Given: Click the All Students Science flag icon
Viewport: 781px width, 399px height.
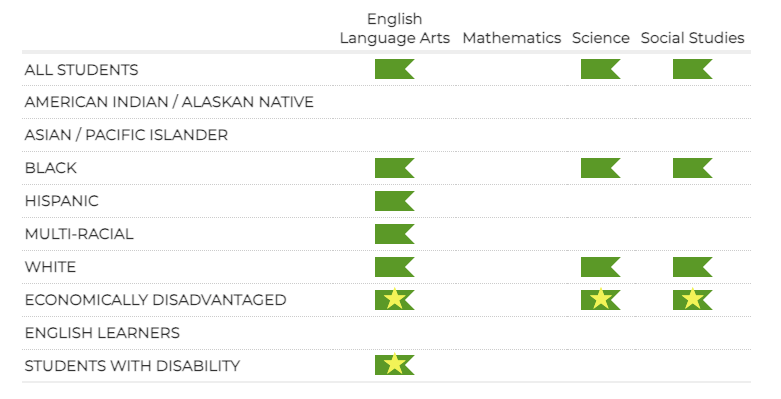Looking at the screenshot, I should point(601,69).
